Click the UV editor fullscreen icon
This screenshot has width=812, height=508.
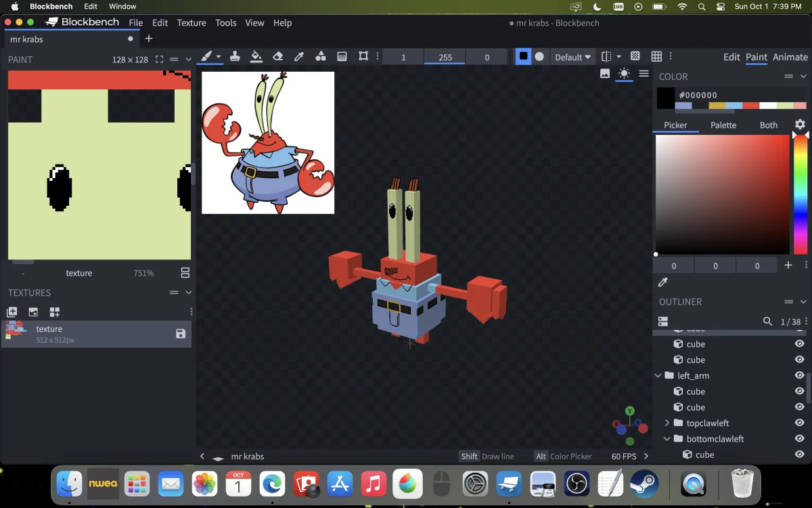pos(159,60)
